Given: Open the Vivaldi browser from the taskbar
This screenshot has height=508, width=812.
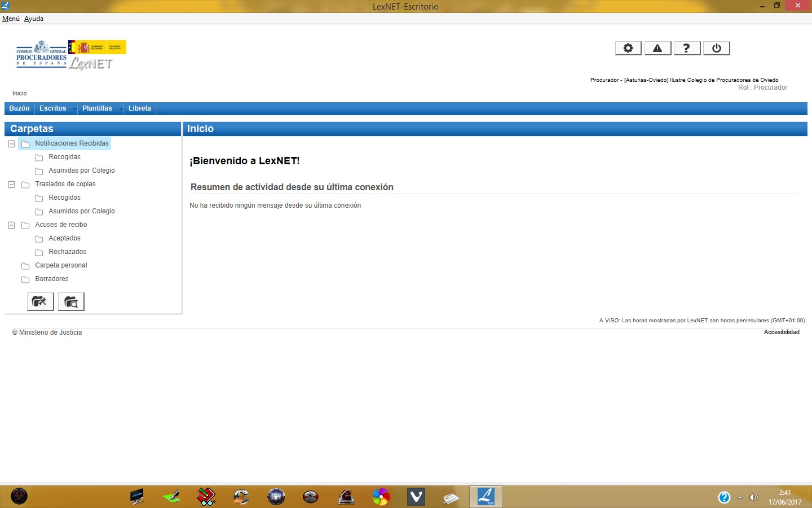Looking at the screenshot, I should tap(416, 497).
